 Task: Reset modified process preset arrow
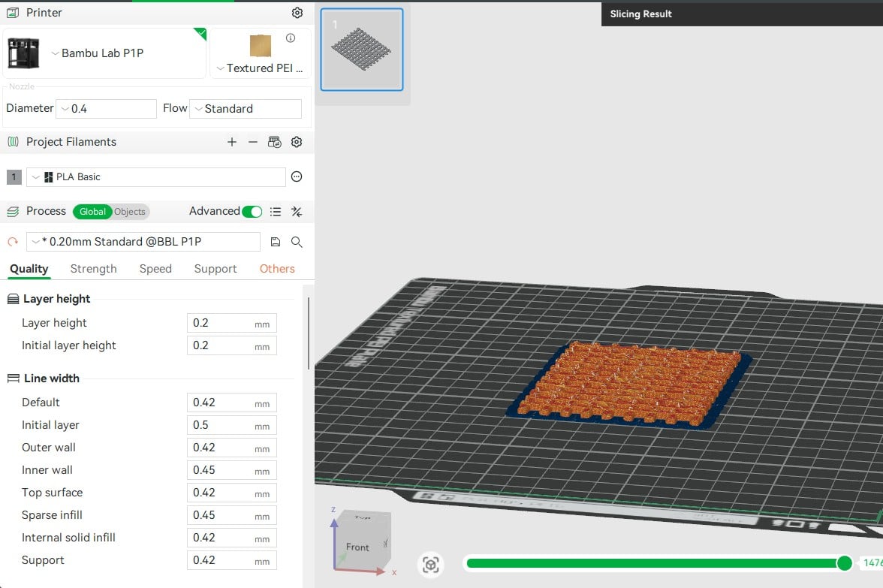tap(13, 242)
